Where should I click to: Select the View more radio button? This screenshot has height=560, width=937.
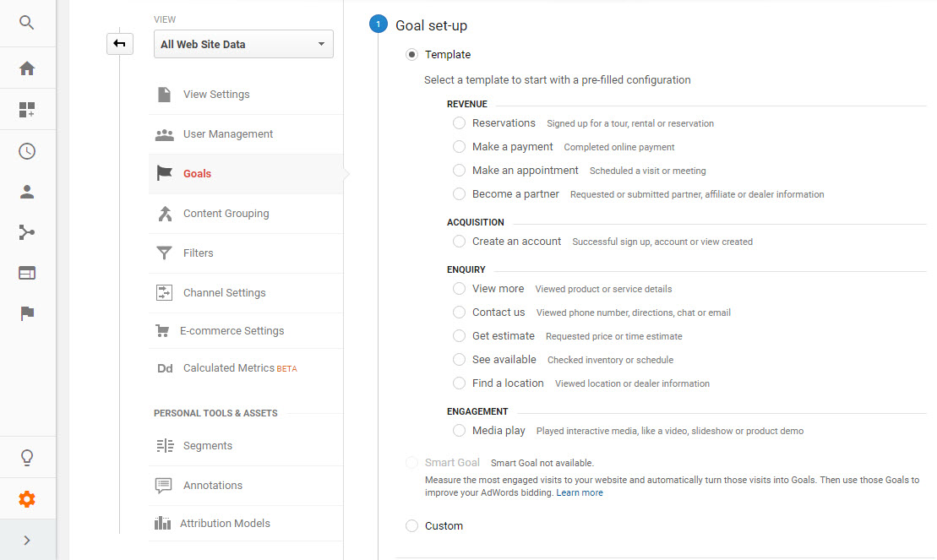coord(459,289)
